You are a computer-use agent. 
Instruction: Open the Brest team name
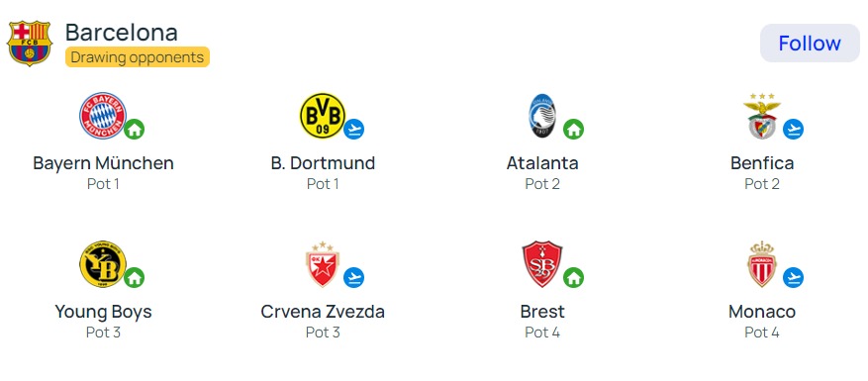pyautogui.click(x=542, y=312)
